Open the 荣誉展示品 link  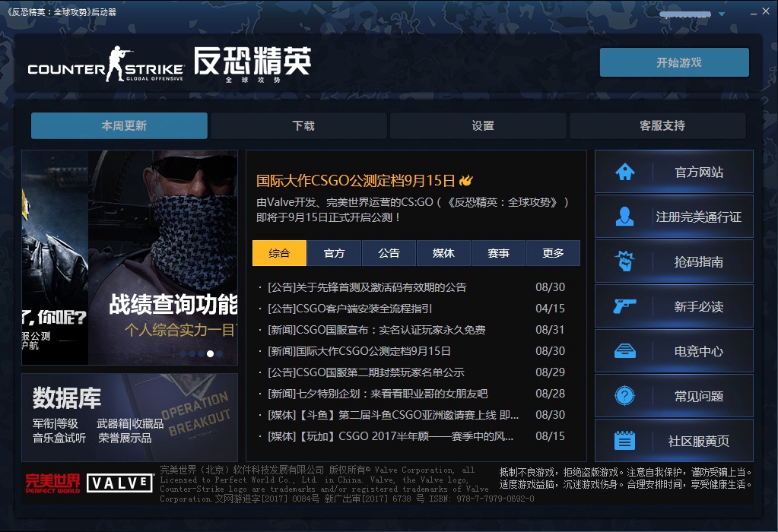[x=125, y=438]
